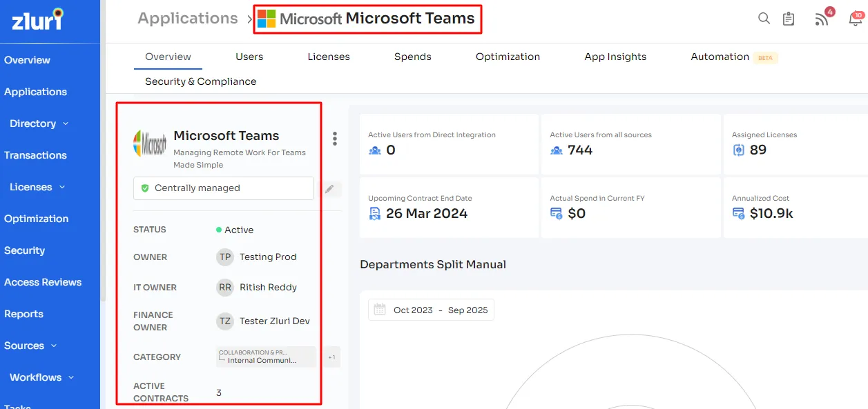Click the Active Users from all sources icon

(x=557, y=150)
